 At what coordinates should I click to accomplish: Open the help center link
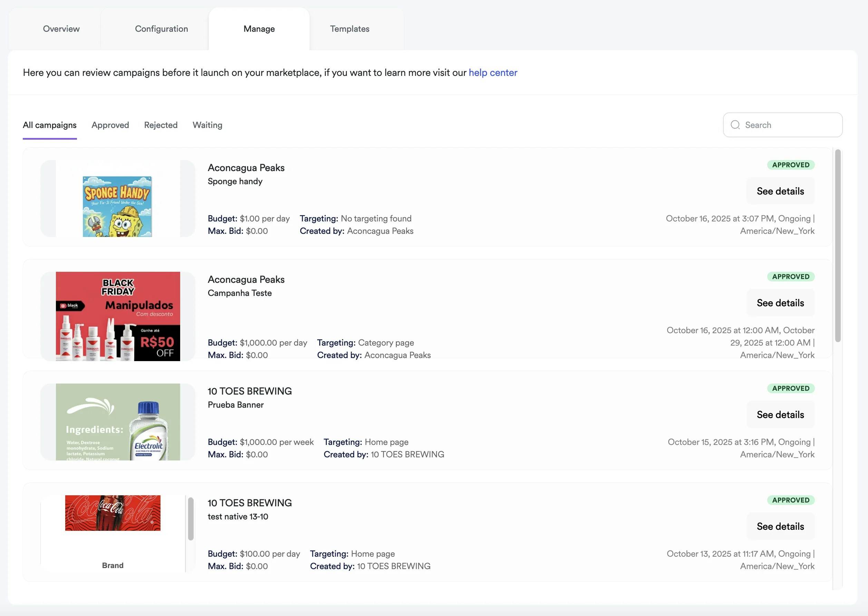492,72
